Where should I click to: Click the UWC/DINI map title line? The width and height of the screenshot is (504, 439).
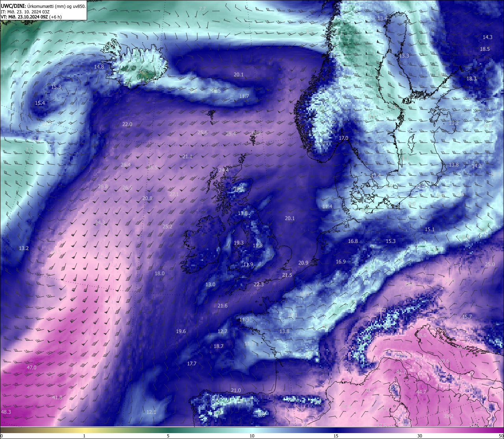click(43, 6)
